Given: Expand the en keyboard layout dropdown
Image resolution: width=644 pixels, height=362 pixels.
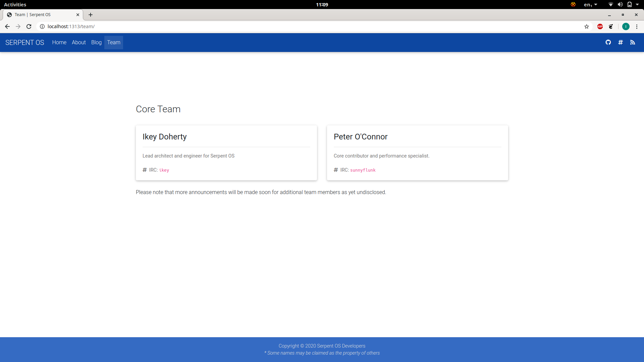Looking at the screenshot, I should tap(591, 4).
